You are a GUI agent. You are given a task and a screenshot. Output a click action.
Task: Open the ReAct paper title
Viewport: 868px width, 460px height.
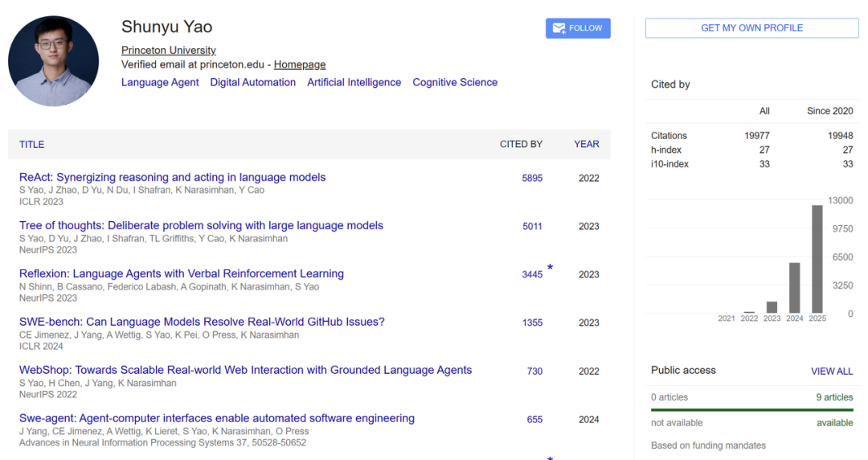[x=172, y=177]
